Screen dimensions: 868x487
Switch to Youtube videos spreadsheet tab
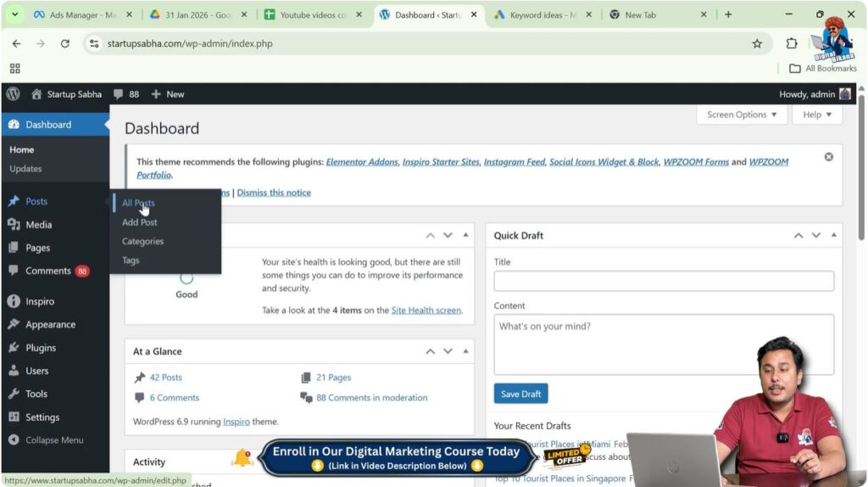(x=312, y=15)
